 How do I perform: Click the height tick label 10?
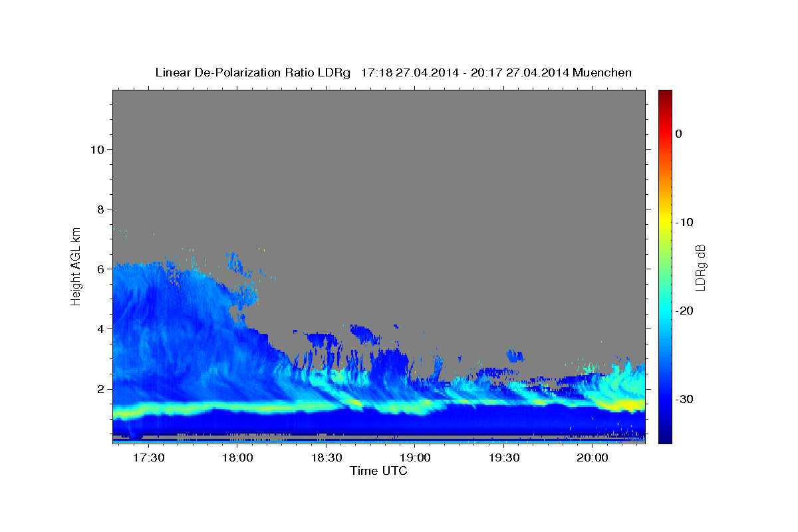(x=97, y=149)
